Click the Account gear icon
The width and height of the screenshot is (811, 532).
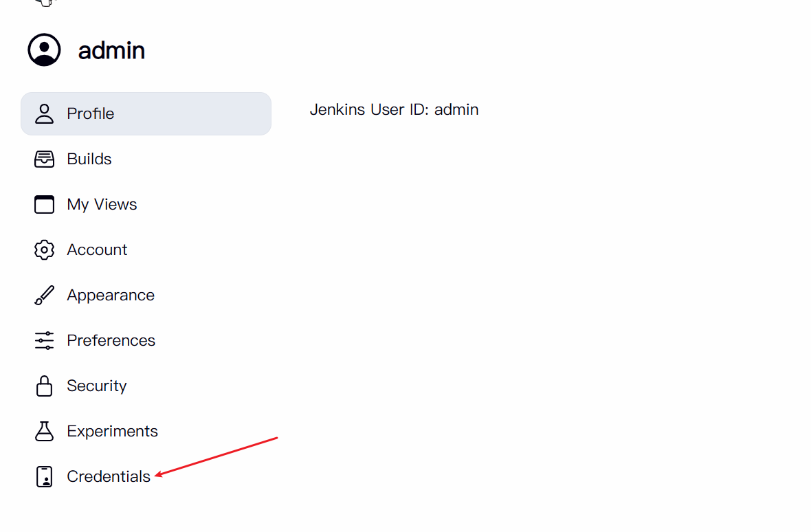coord(44,250)
